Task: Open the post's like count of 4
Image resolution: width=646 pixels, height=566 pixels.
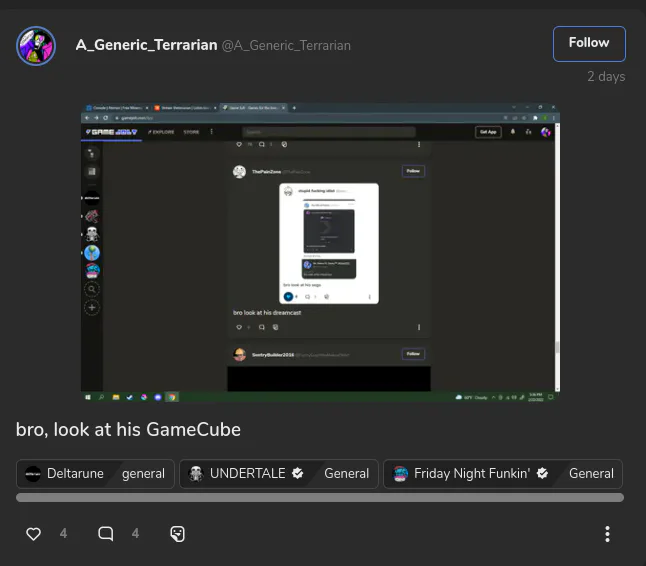Action: click(x=63, y=533)
